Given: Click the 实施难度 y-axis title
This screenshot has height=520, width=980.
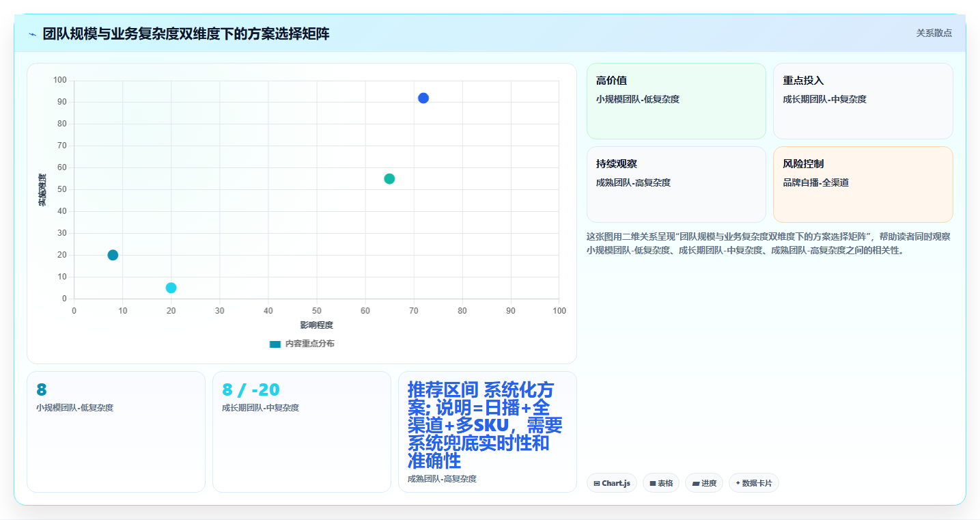Looking at the screenshot, I should point(42,190).
